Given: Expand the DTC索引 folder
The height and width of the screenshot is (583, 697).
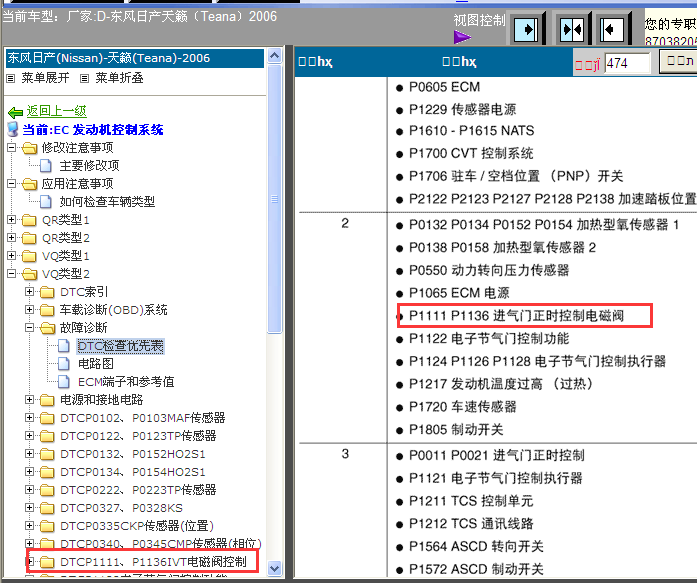Looking at the screenshot, I should point(29,292).
